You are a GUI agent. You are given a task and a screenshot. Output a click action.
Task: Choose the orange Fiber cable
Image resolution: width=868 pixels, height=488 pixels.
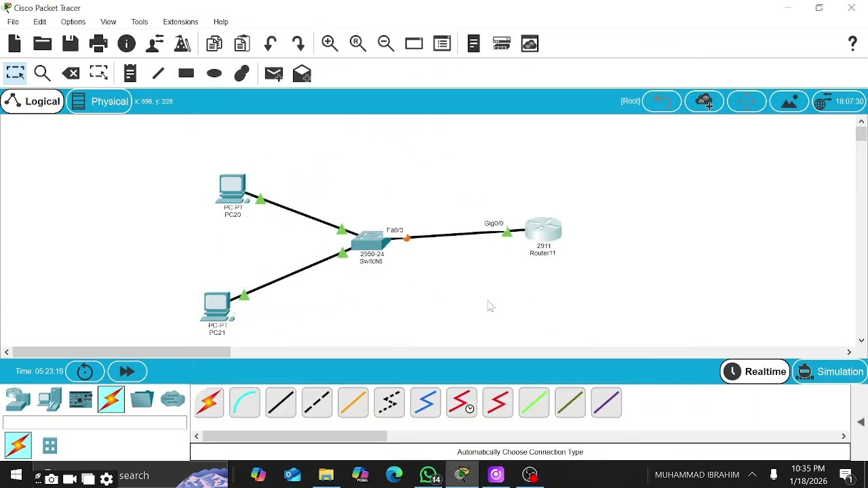pos(353,403)
